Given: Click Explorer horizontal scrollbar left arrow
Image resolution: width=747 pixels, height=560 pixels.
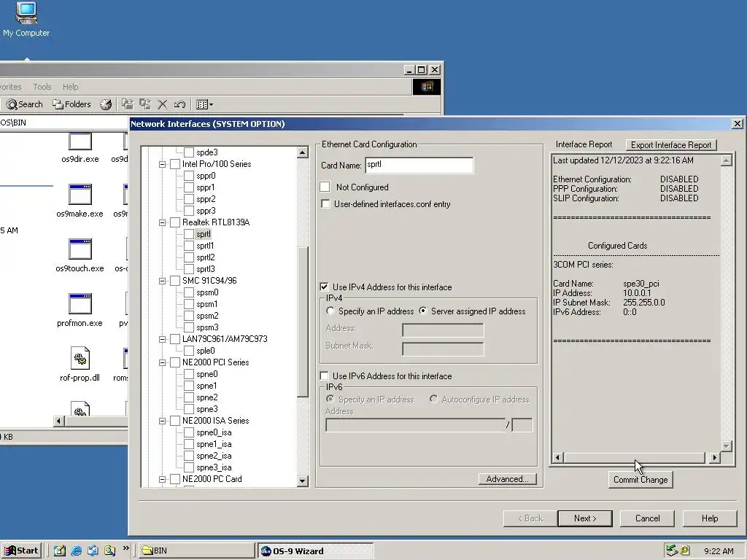Looking at the screenshot, I should (59, 421).
